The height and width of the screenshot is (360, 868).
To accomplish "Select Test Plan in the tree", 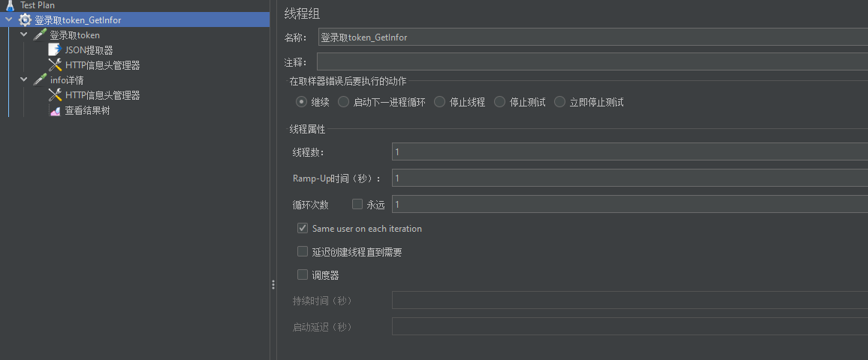I will click(37, 5).
